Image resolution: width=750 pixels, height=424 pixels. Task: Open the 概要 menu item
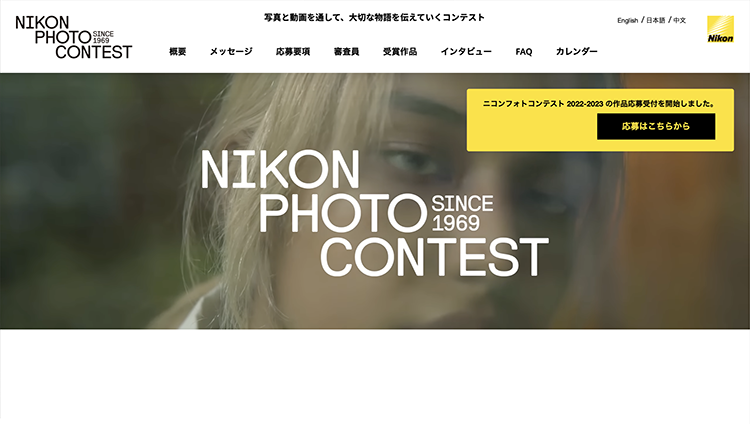click(177, 51)
